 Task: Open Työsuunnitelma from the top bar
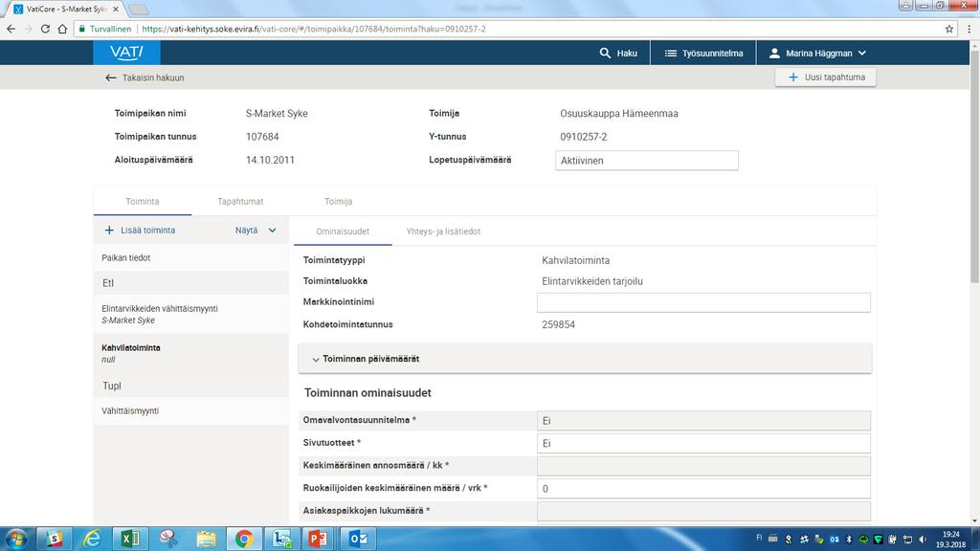(703, 54)
